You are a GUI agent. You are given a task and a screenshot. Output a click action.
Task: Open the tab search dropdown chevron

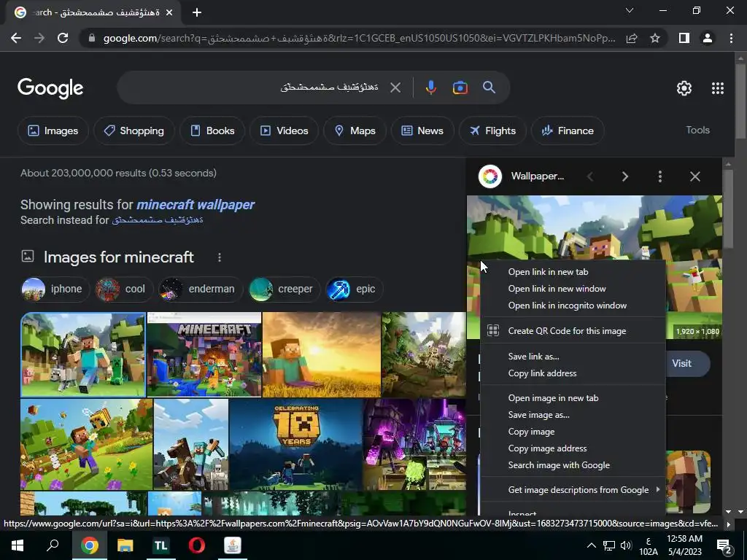(630, 10)
